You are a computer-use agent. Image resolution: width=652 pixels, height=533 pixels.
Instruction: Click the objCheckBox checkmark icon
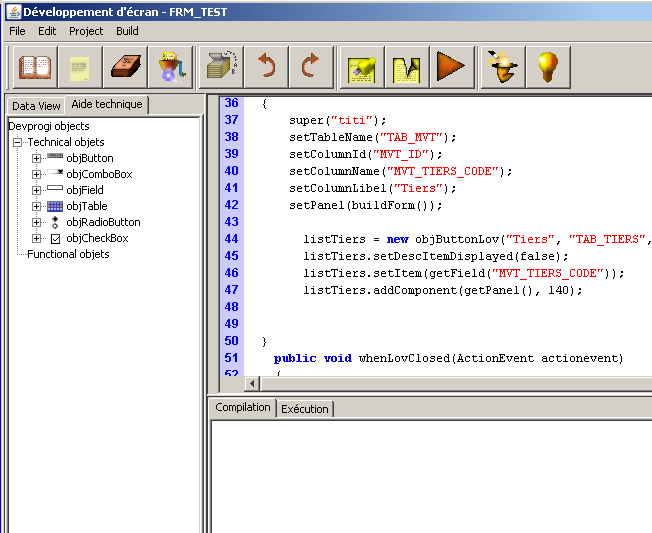pos(55,239)
